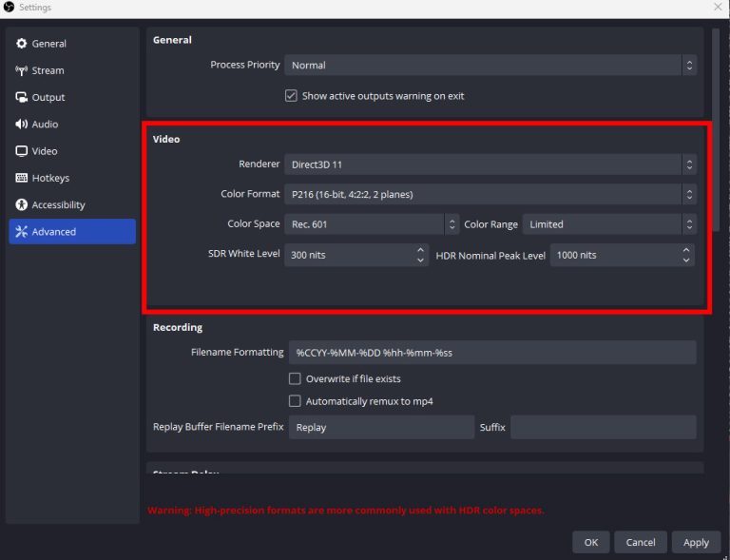Click the Audio speaker icon
This screenshot has width=730, height=560.
point(22,125)
